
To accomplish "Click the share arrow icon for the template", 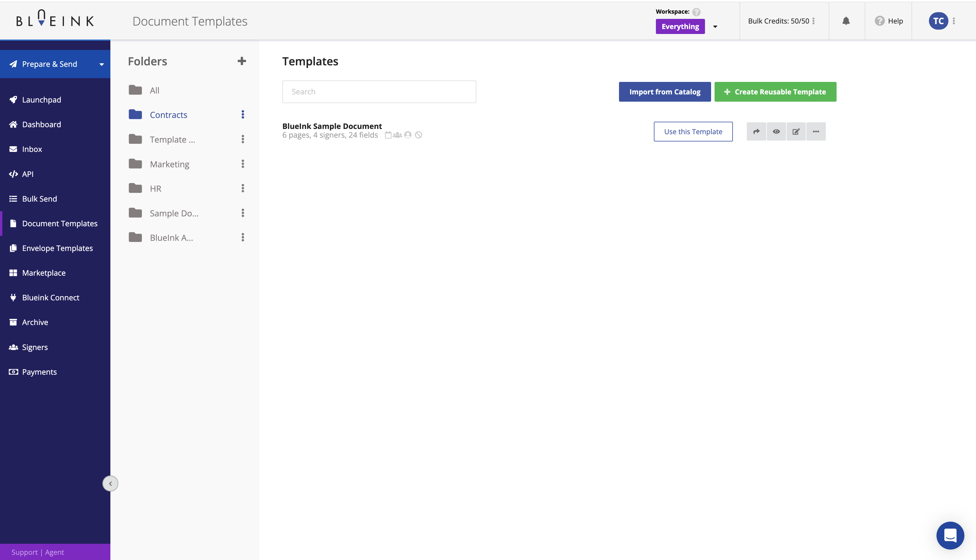I will (x=756, y=132).
